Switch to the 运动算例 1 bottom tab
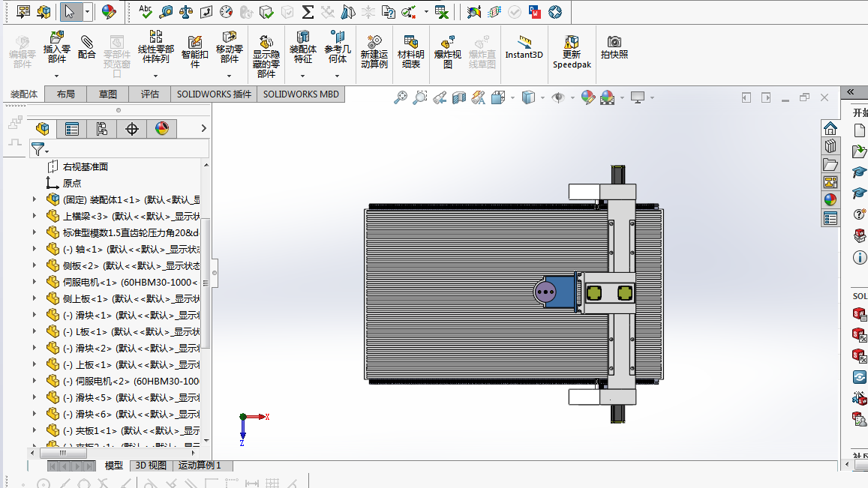The height and width of the screenshot is (488, 868). tap(200, 466)
